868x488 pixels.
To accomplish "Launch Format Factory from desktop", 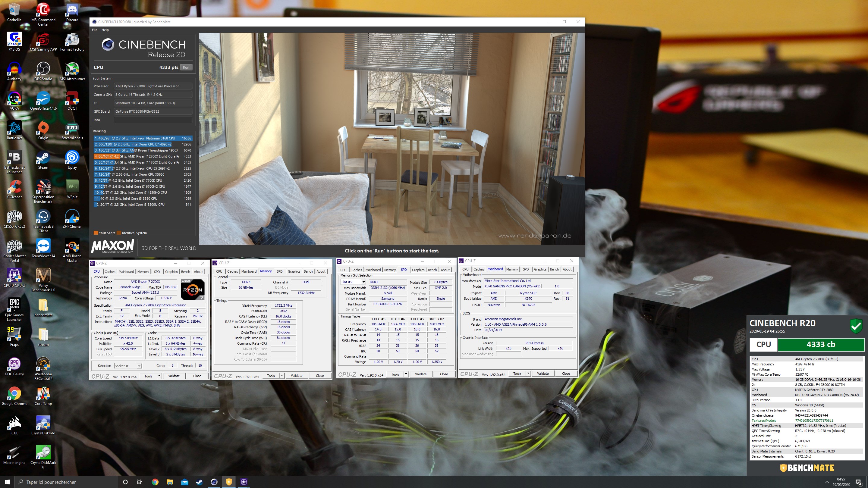I will (x=72, y=42).
